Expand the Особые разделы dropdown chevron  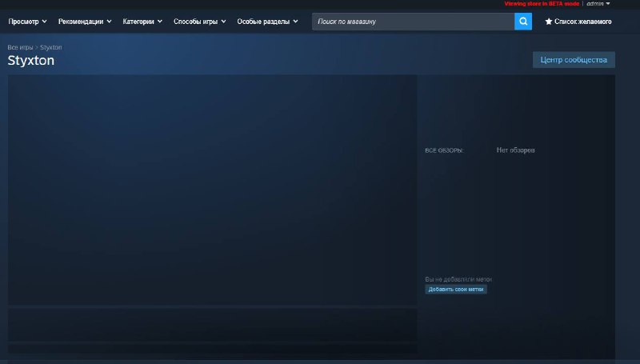pyautogui.click(x=295, y=22)
